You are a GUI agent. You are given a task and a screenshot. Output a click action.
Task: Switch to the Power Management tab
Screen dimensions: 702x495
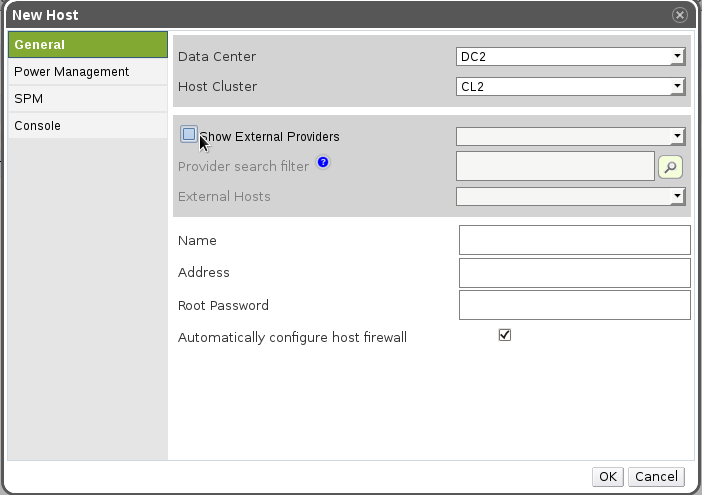pyautogui.click(x=87, y=72)
